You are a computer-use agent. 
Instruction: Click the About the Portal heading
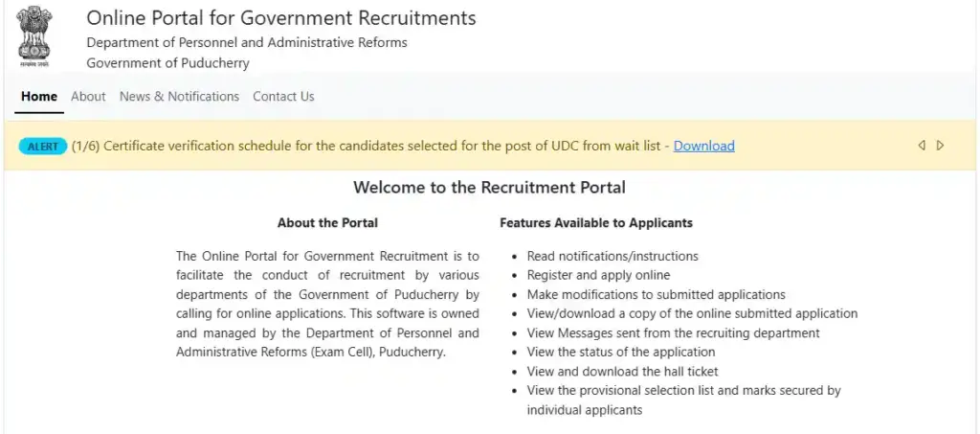pos(327,223)
